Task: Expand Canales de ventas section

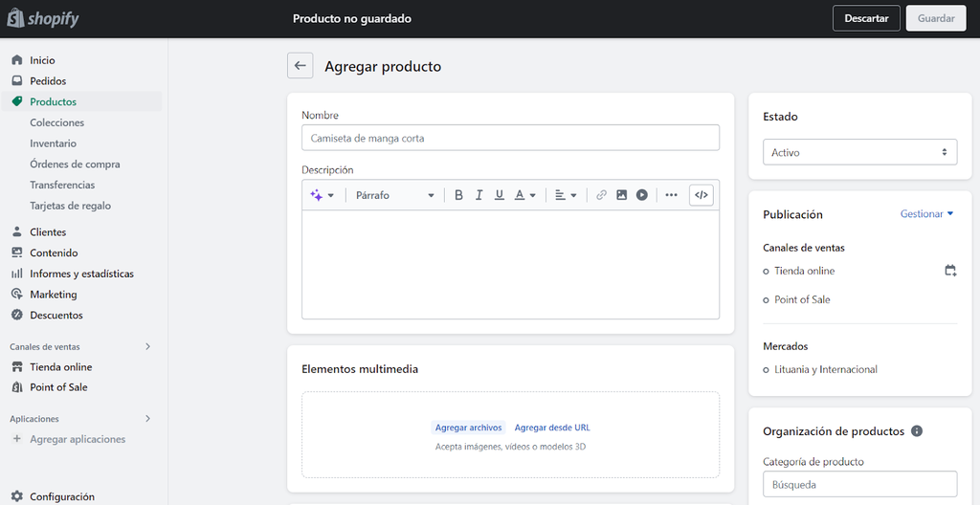Action: click(x=147, y=346)
